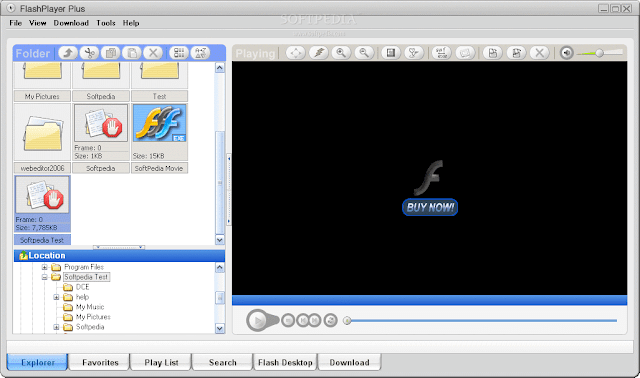
Task: Sort files A to Z
Action: 200,53
